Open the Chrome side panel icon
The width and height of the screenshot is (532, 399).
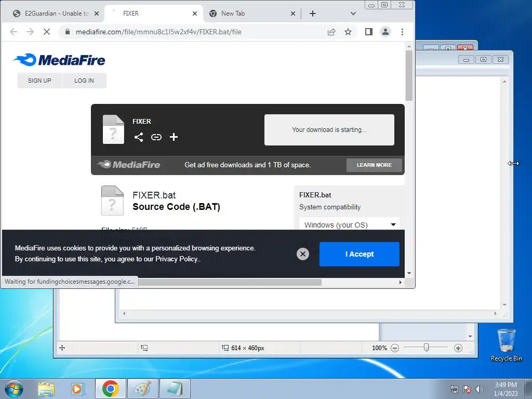368,32
